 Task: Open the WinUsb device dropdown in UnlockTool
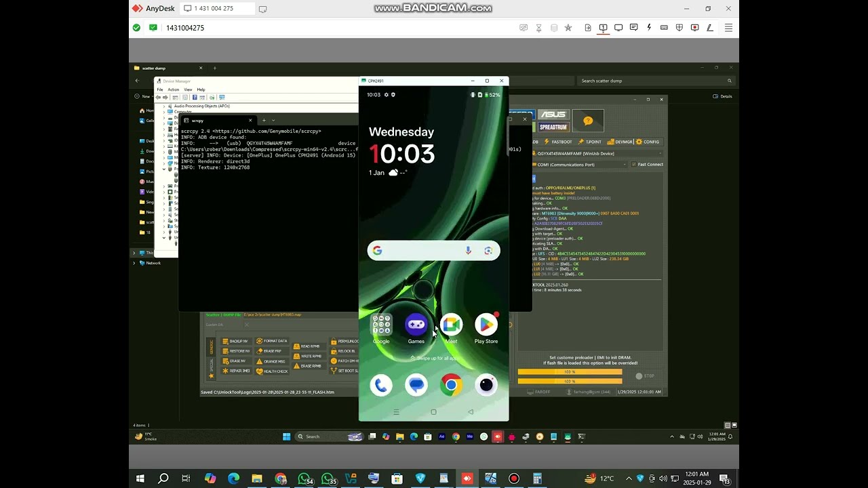tap(597, 153)
